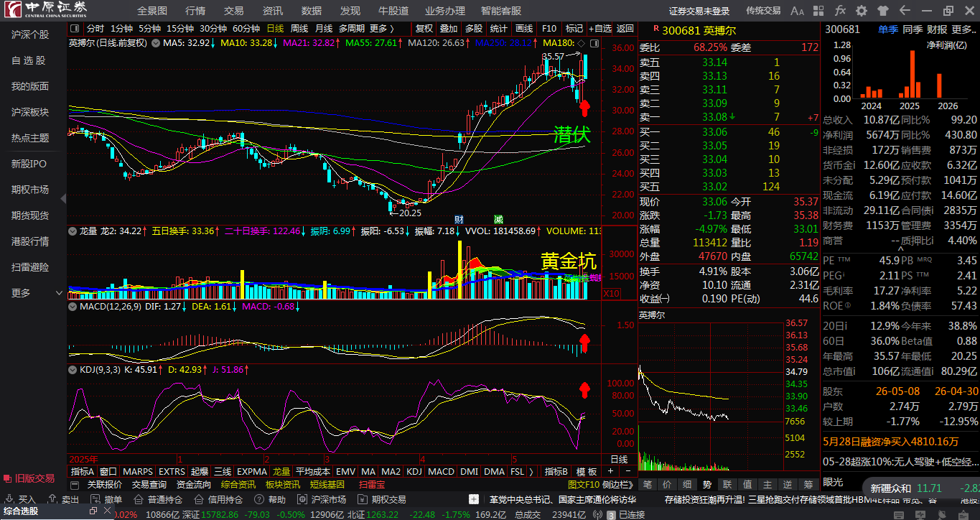Open 传统交易 traditional trading
The width and height of the screenshot is (980, 520).
click(x=763, y=11)
